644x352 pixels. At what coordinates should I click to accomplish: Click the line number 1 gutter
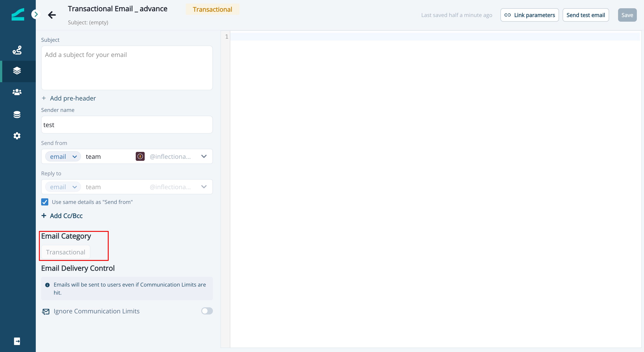click(x=226, y=37)
